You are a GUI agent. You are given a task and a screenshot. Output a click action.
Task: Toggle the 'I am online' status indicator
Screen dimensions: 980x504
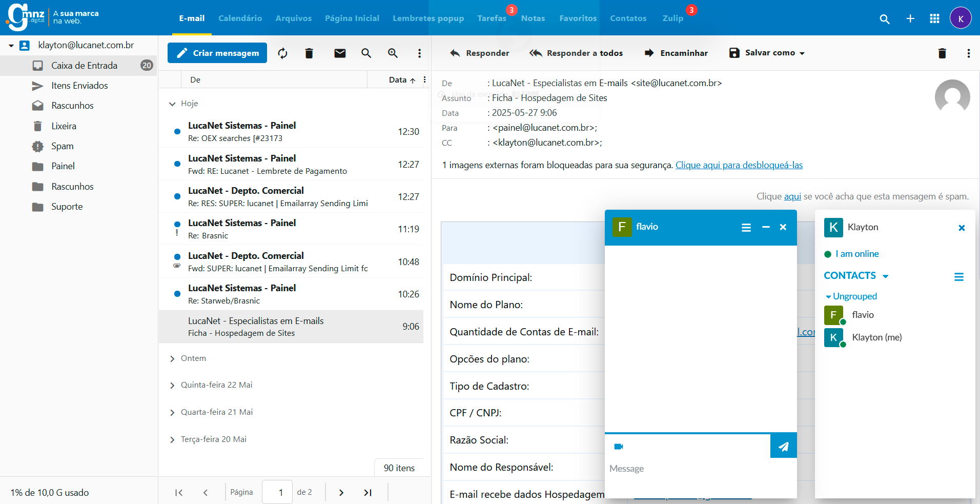[828, 254]
